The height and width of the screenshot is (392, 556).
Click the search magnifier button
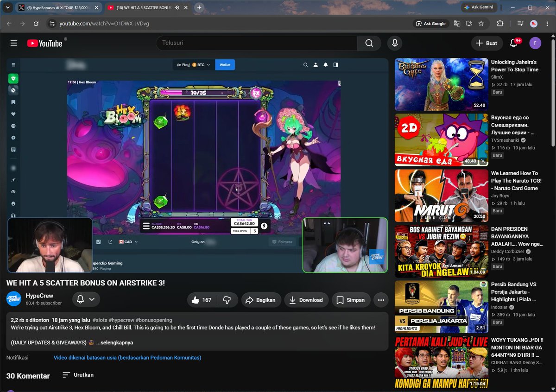(369, 43)
